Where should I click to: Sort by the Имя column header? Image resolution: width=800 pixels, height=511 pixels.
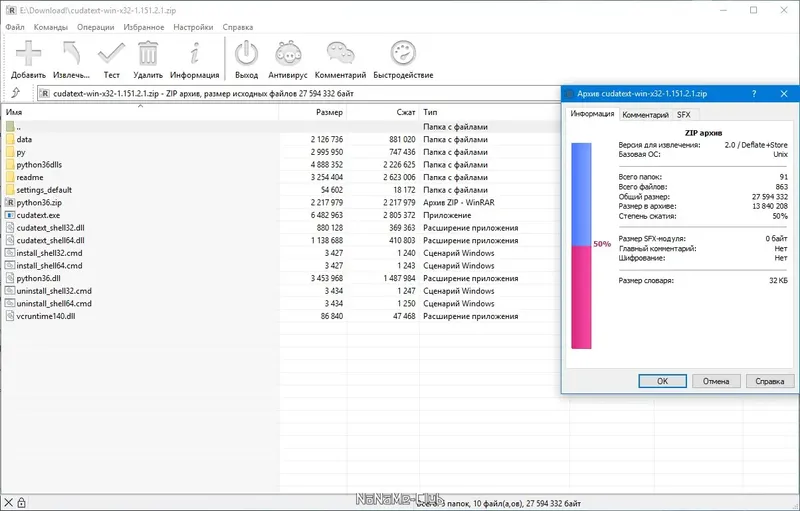(140, 112)
